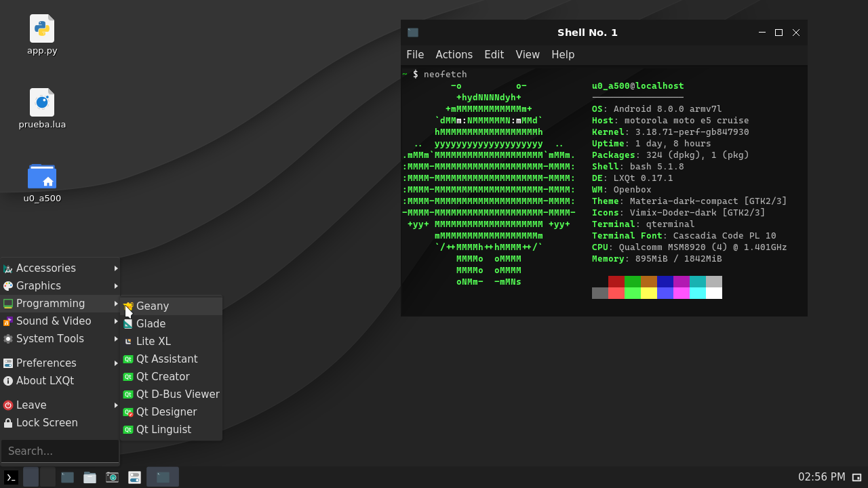Start the Lite XL editor
This screenshot has height=488, width=868.
[153, 341]
